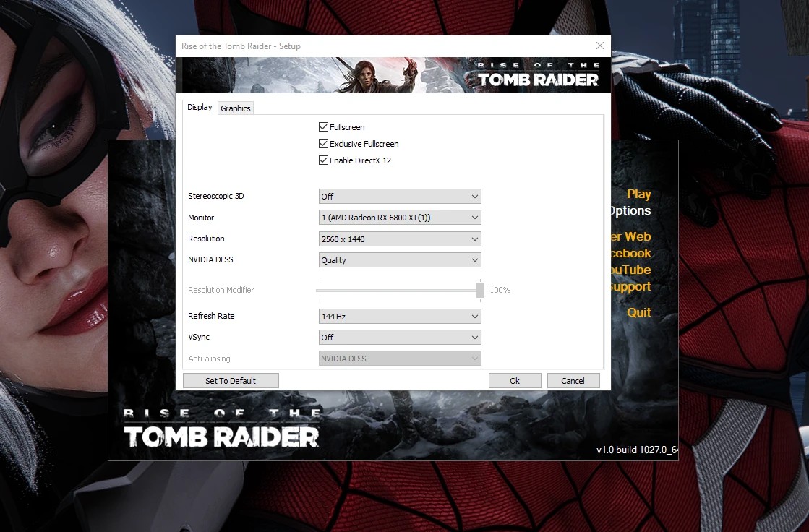Click Play in the launcher window
Screen dimensions: 809x532
[638, 194]
